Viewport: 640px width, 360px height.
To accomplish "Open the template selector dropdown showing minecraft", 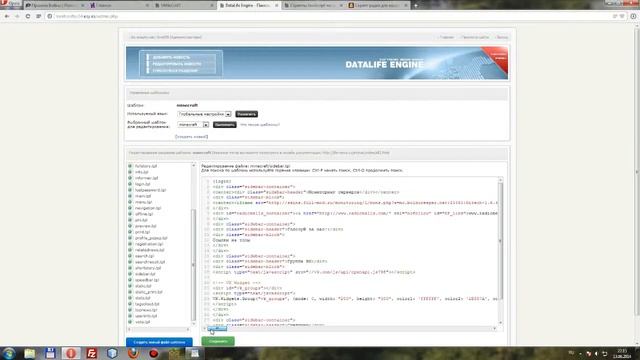I will click(x=193, y=124).
